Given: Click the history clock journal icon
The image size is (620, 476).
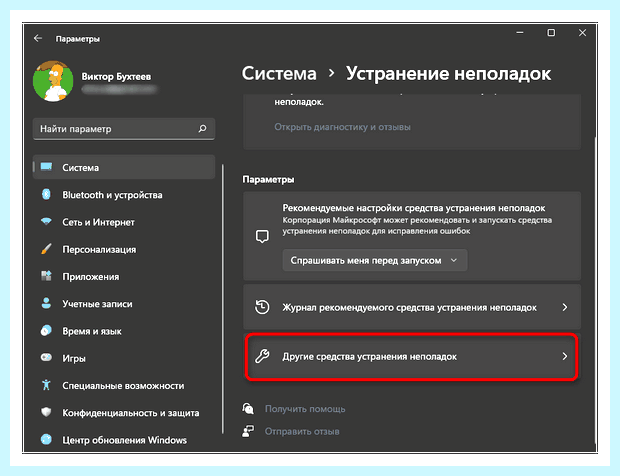Looking at the screenshot, I should click(x=262, y=307).
